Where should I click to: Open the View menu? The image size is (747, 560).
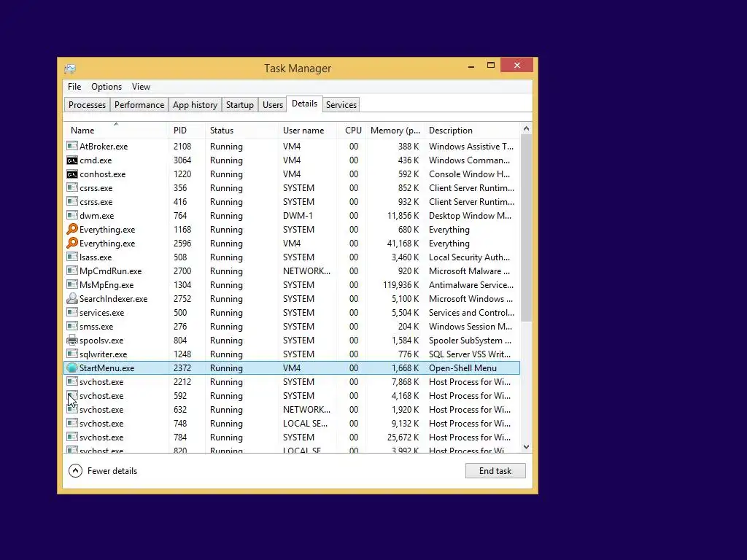141,87
